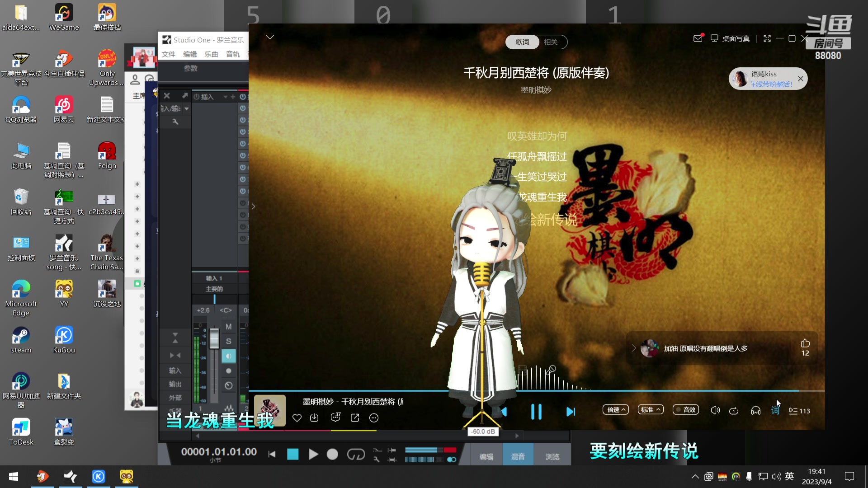Expand the 倍速 playback speed dropdown
Image resolution: width=868 pixels, height=488 pixels.
[x=615, y=410]
